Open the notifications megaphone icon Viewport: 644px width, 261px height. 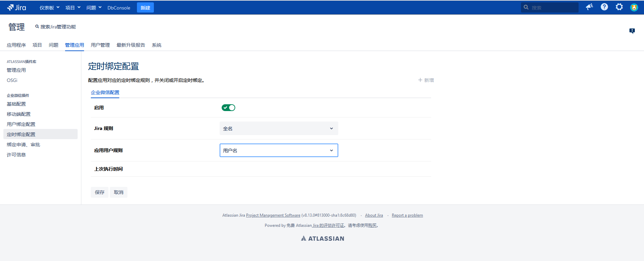(x=589, y=7)
